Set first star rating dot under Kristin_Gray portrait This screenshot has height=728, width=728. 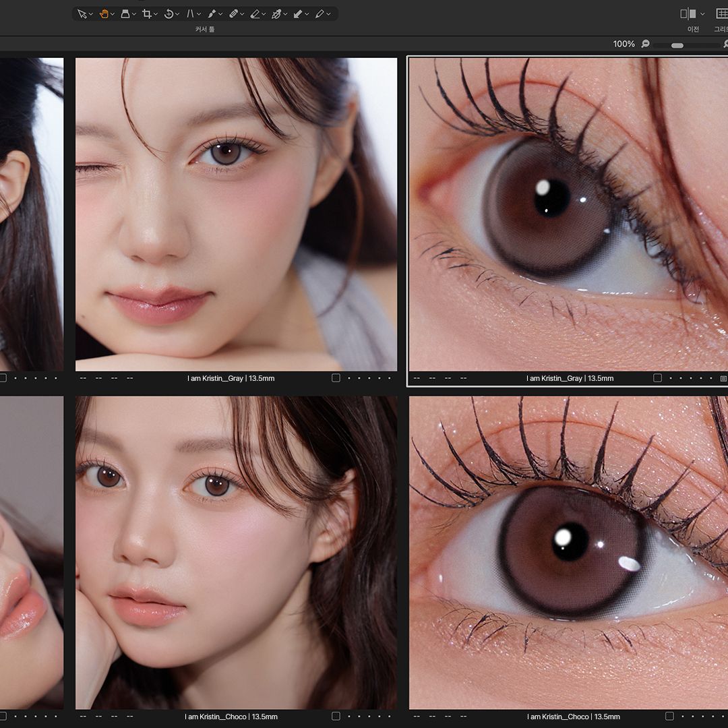point(349,378)
